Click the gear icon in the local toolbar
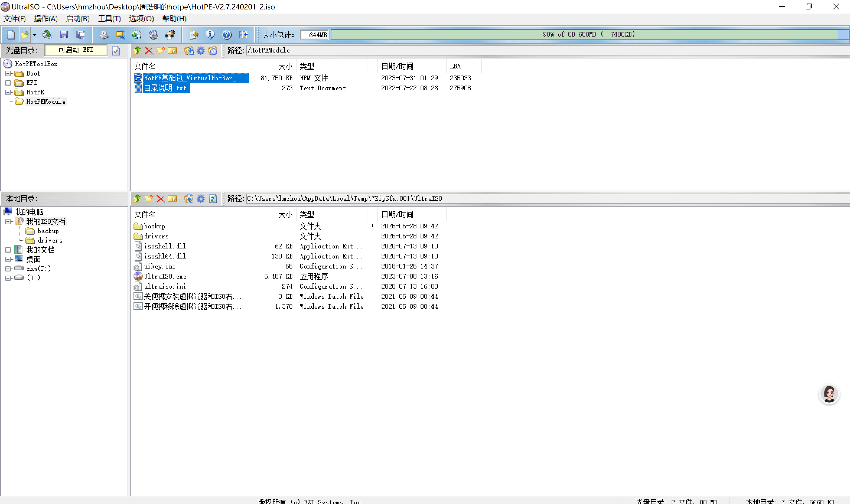850x504 pixels. (201, 199)
